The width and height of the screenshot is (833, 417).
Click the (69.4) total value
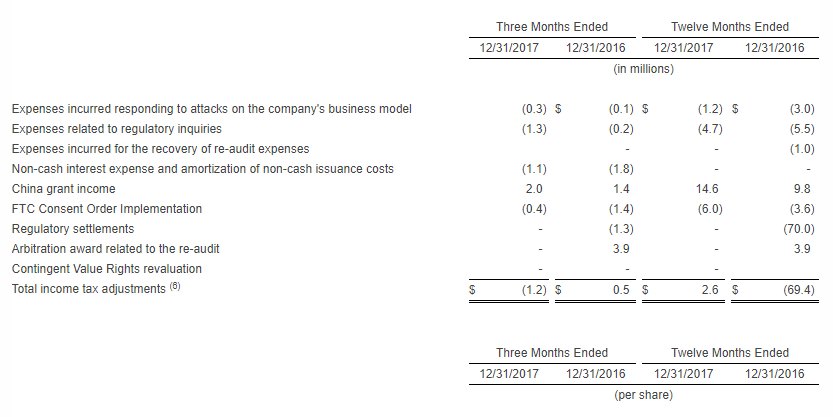click(798, 290)
